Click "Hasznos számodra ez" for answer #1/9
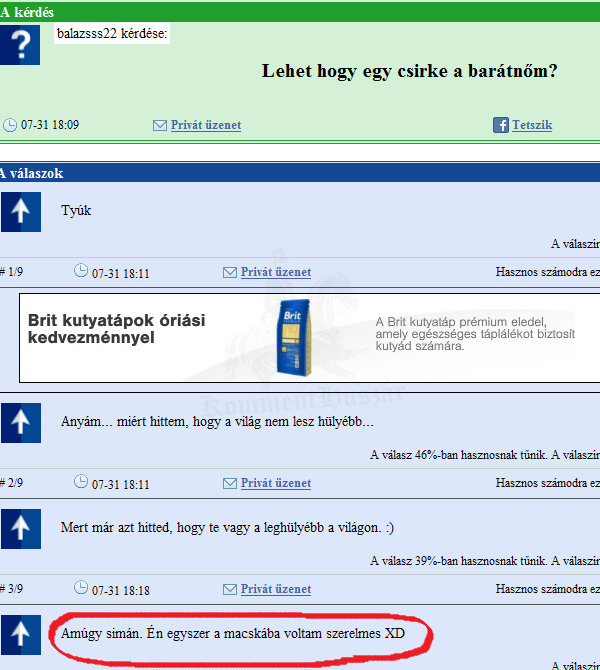 coord(547,272)
